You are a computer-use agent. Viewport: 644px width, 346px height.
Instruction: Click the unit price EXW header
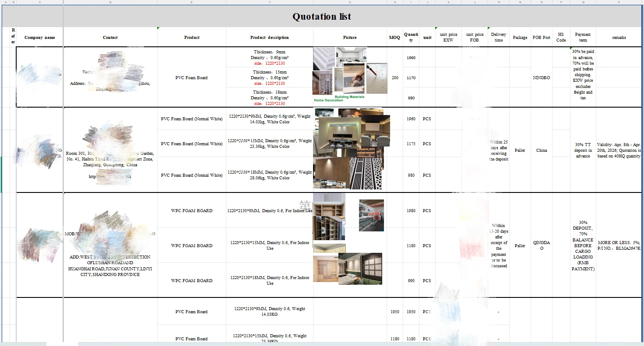[448, 37]
